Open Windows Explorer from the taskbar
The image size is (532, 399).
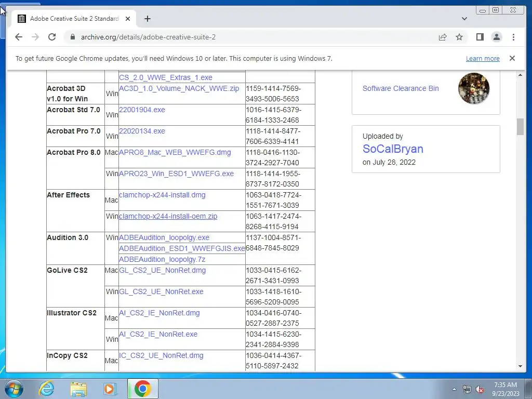point(78,389)
